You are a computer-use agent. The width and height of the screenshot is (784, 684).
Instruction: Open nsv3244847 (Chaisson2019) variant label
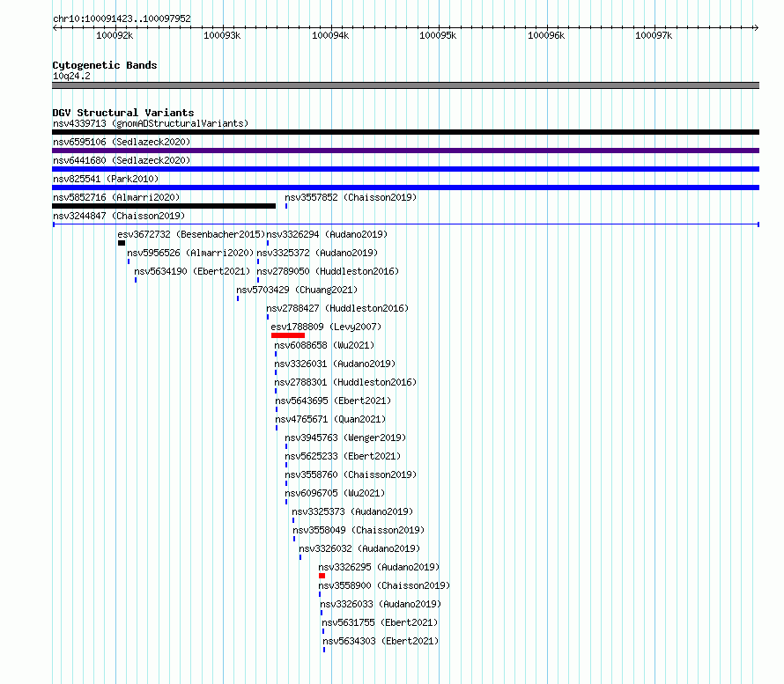pos(119,216)
